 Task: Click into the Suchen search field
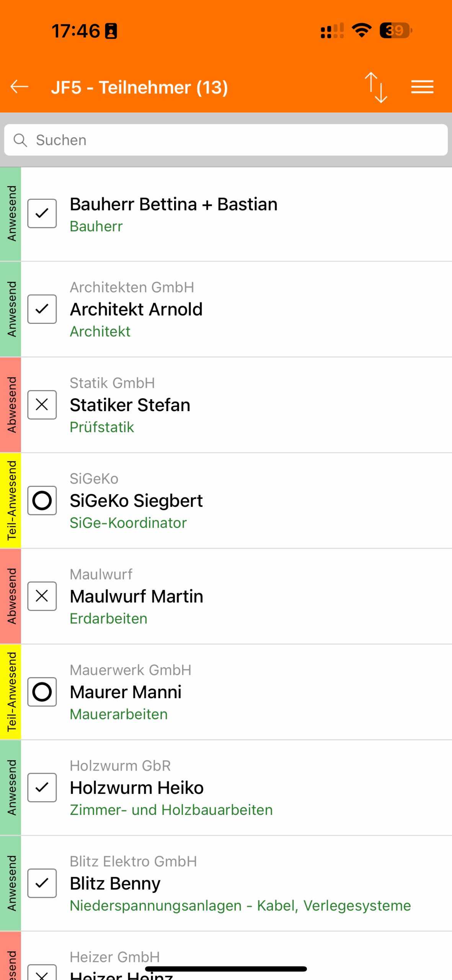pyautogui.click(x=230, y=140)
